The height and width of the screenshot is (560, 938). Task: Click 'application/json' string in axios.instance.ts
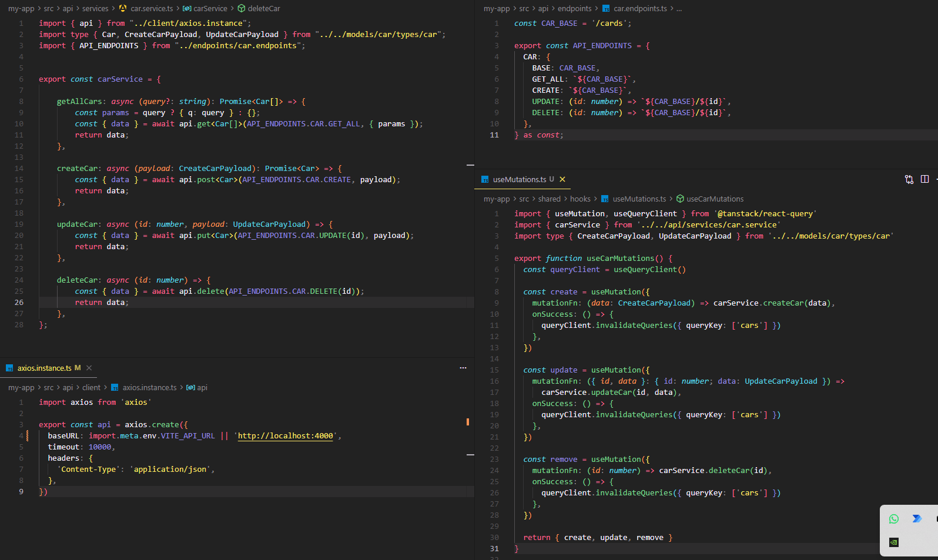click(170, 469)
